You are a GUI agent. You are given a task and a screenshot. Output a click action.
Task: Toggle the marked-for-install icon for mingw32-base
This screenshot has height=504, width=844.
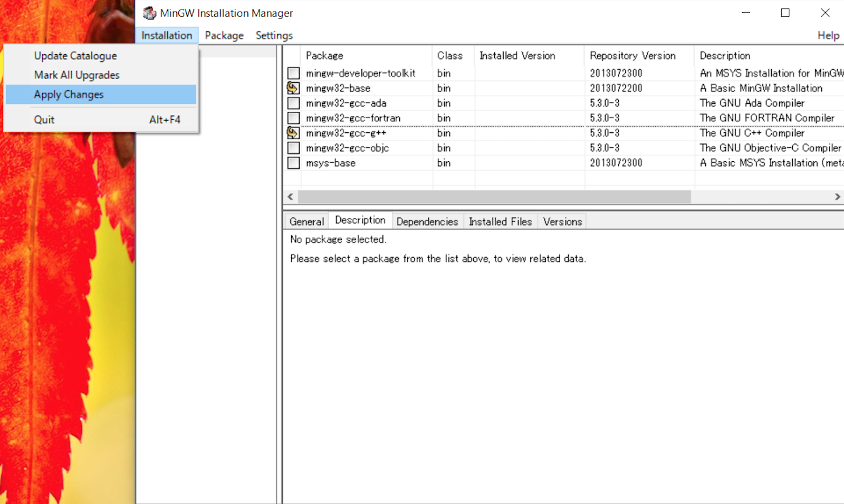293,88
